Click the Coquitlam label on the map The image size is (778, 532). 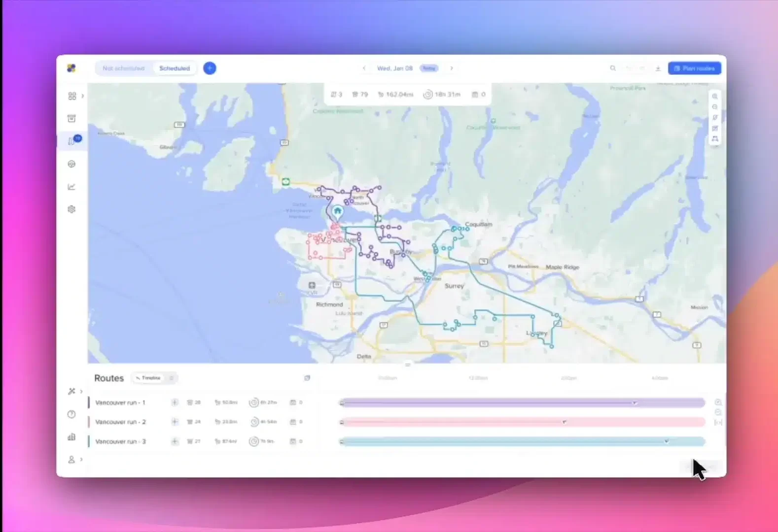pos(479,224)
